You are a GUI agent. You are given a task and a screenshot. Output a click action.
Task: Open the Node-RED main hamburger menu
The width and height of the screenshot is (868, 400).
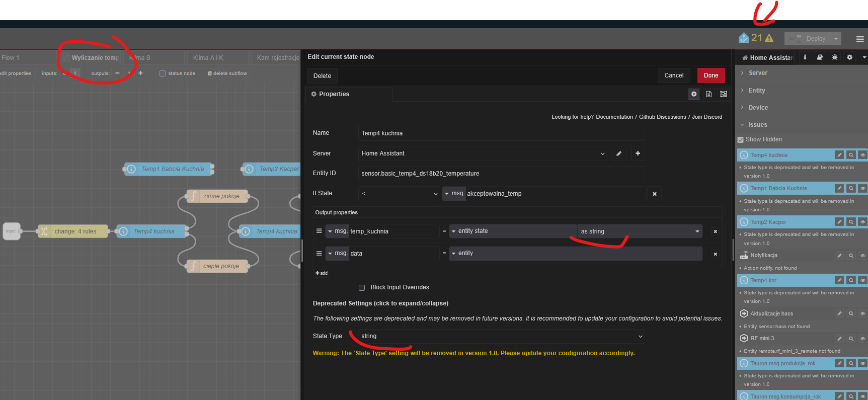click(860, 39)
